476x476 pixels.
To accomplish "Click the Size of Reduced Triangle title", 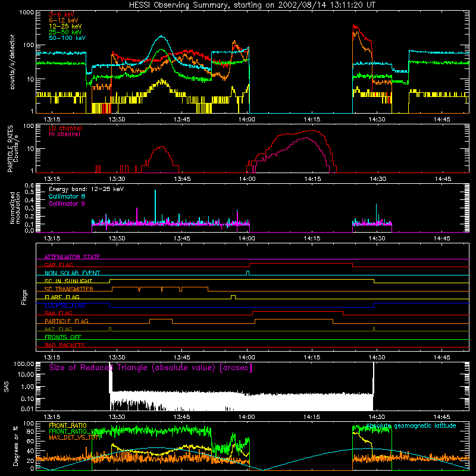I will 151,368.
